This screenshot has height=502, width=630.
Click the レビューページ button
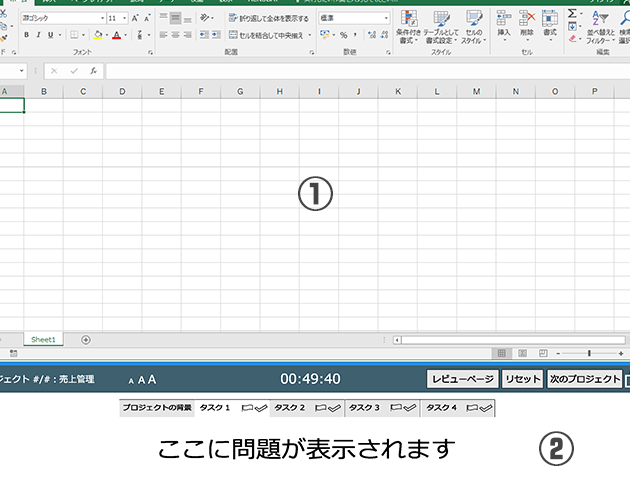pos(463,379)
